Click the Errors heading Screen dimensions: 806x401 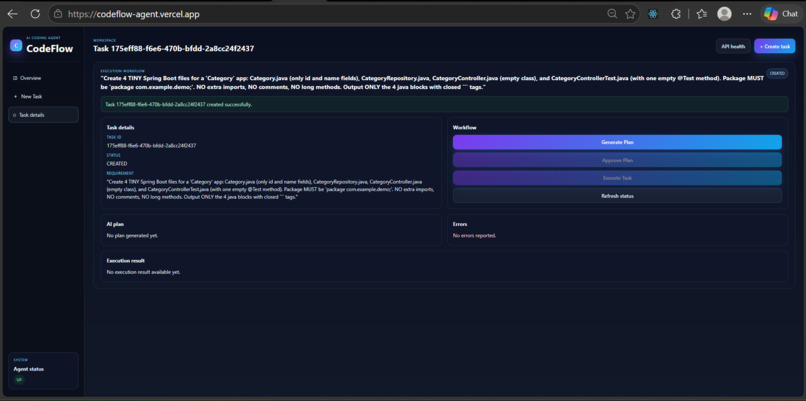click(460, 225)
